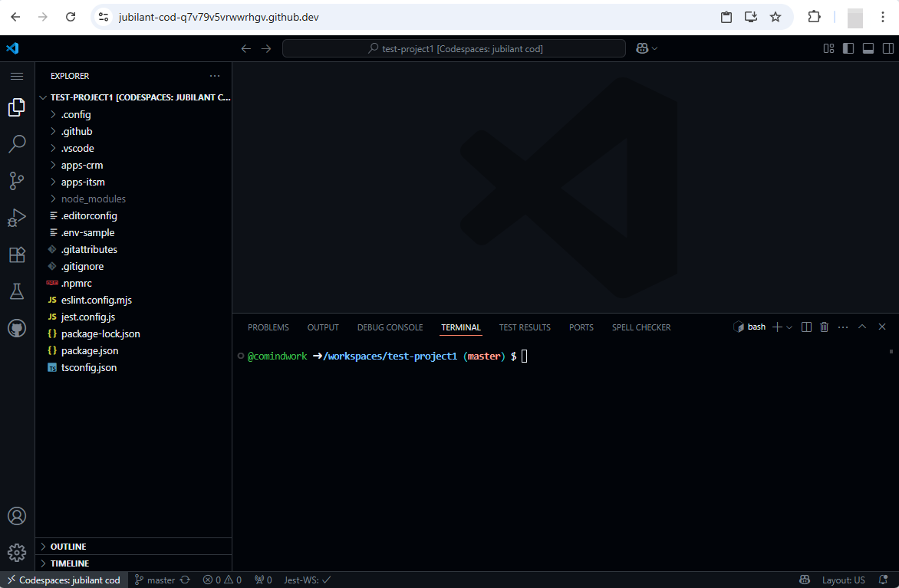The image size is (899, 588).
Task: Switch to the Output tab
Action: [x=323, y=327]
